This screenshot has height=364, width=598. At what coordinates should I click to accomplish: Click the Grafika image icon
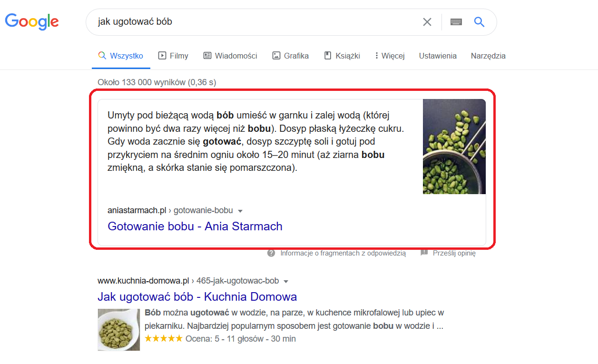tap(276, 56)
